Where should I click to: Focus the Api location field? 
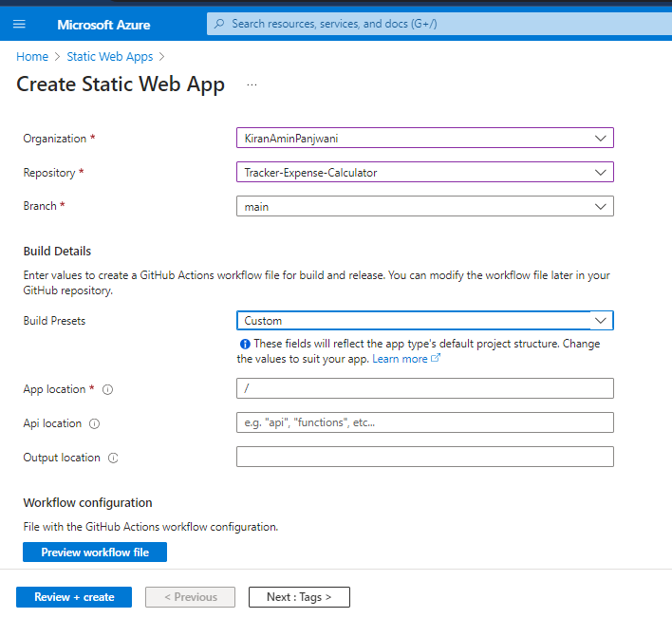[x=424, y=422]
